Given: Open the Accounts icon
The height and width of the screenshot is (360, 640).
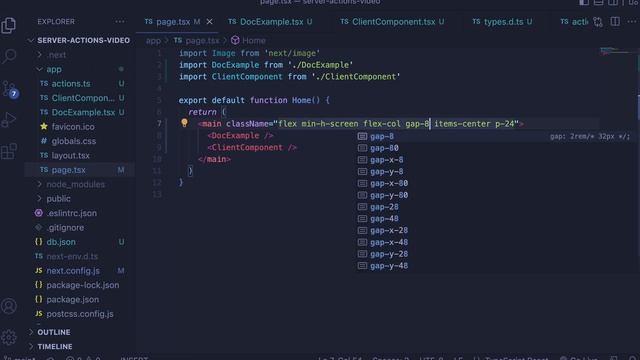Looking at the screenshot, I should coord(9,306).
